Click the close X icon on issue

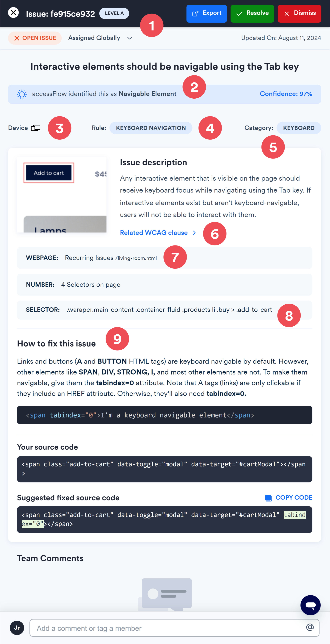pos(13,13)
